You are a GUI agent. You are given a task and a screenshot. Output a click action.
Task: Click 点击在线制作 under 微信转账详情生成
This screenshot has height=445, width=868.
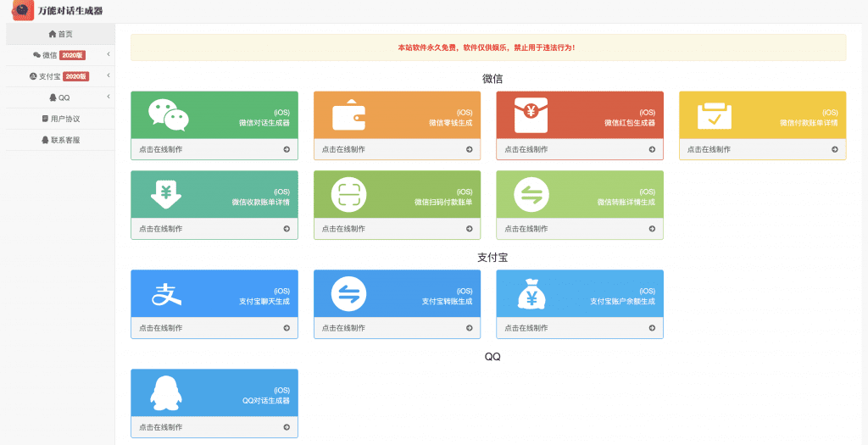click(526, 229)
